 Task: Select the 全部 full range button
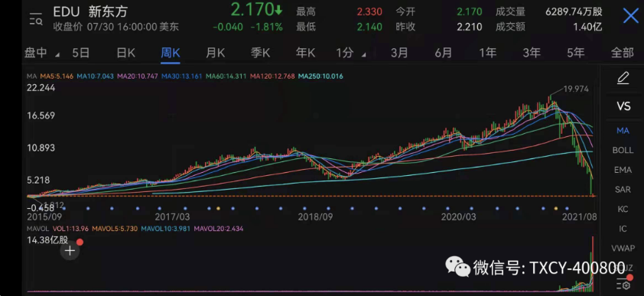tap(623, 53)
